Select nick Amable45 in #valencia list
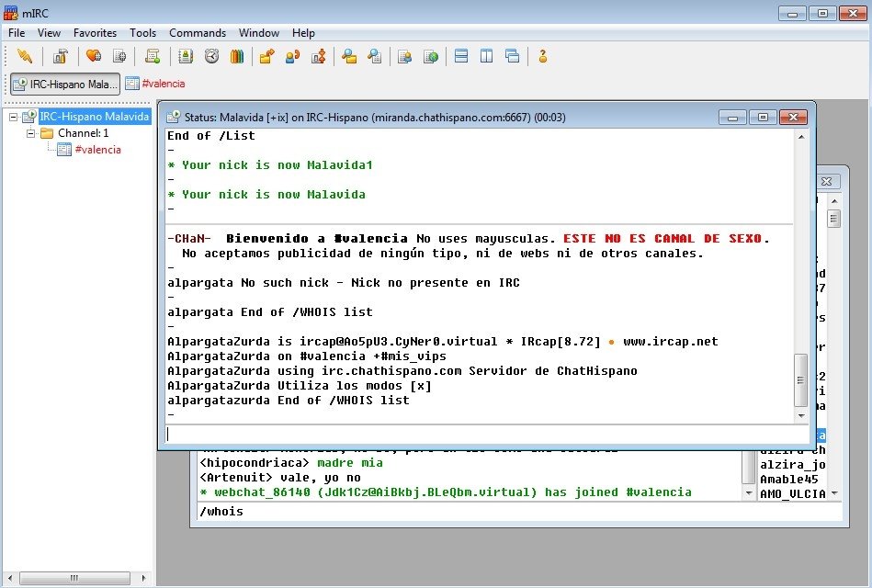 point(789,480)
